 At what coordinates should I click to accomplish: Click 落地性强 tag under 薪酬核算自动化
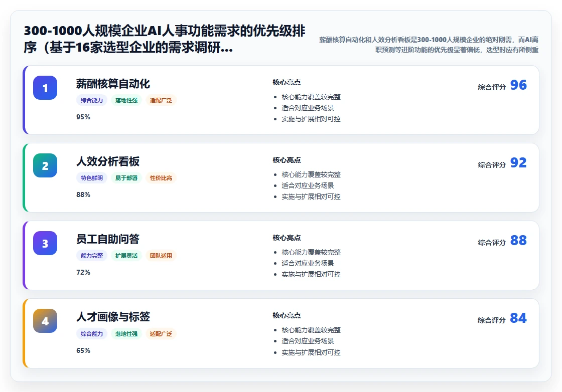coord(126,100)
